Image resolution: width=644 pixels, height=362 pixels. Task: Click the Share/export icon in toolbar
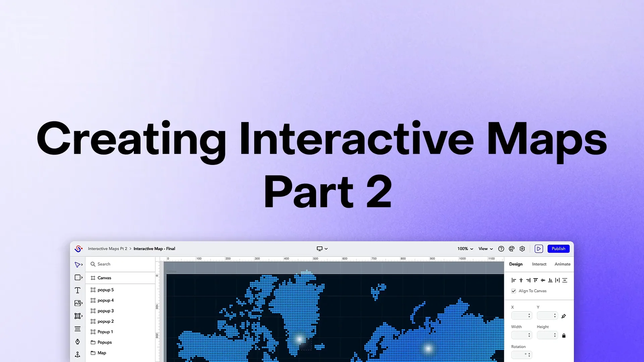point(512,248)
